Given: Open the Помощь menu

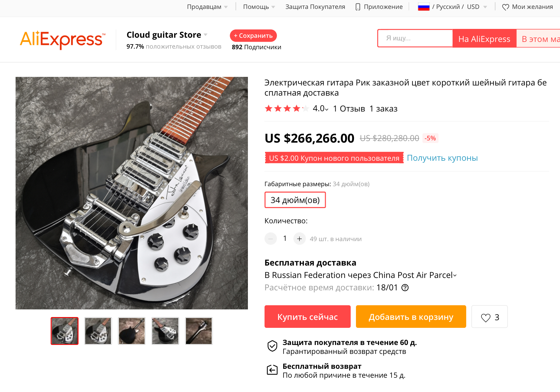Looking at the screenshot, I should click(x=259, y=7).
